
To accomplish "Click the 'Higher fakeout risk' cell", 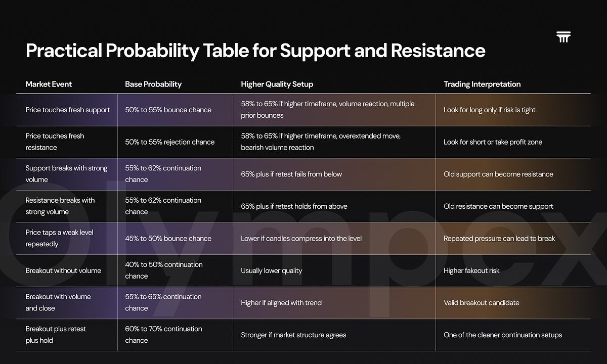I will coord(471,270).
